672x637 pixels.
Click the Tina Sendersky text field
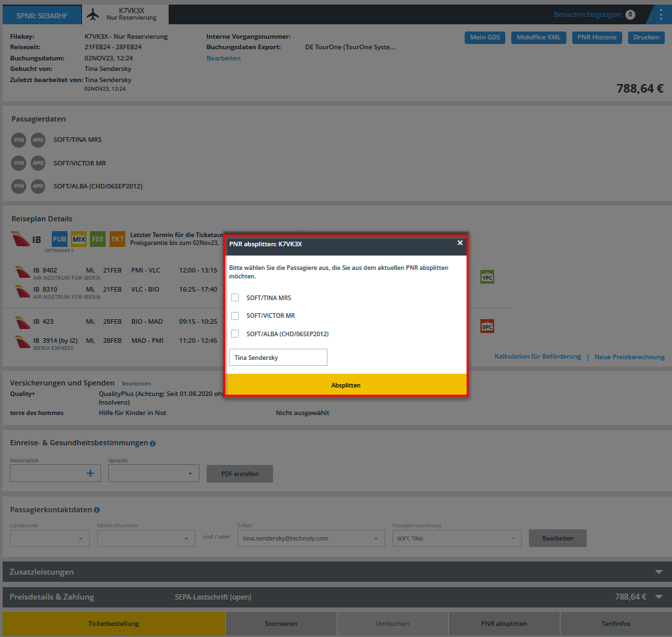click(278, 357)
